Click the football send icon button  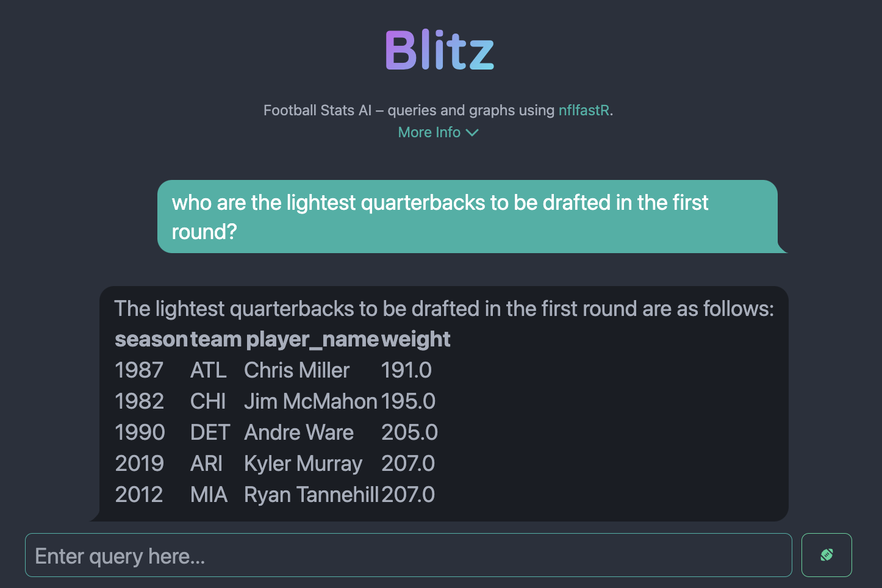826,555
